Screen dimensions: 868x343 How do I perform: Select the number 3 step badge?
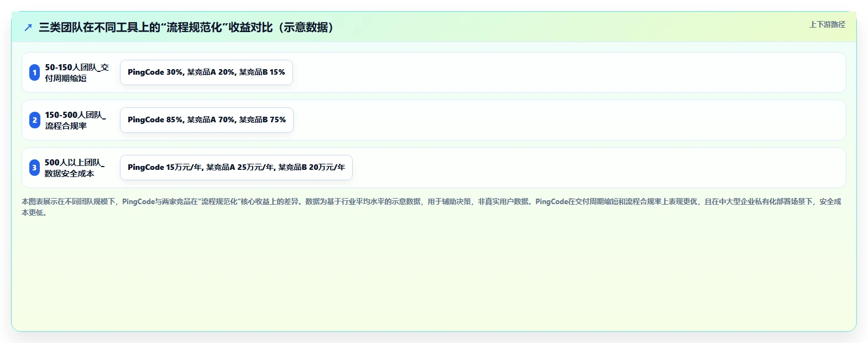pyautogui.click(x=34, y=168)
